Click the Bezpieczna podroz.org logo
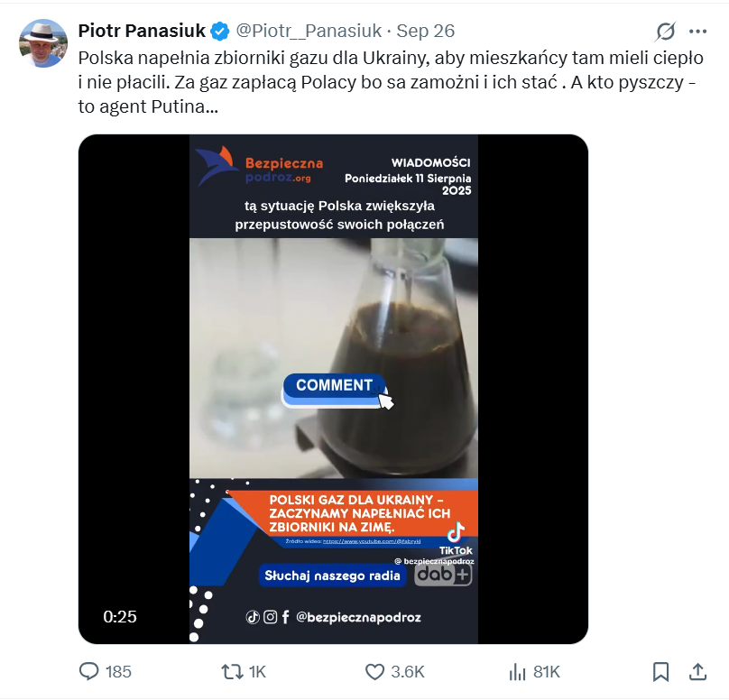This screenshot has height=700, width=729. (x=260, y=166)
